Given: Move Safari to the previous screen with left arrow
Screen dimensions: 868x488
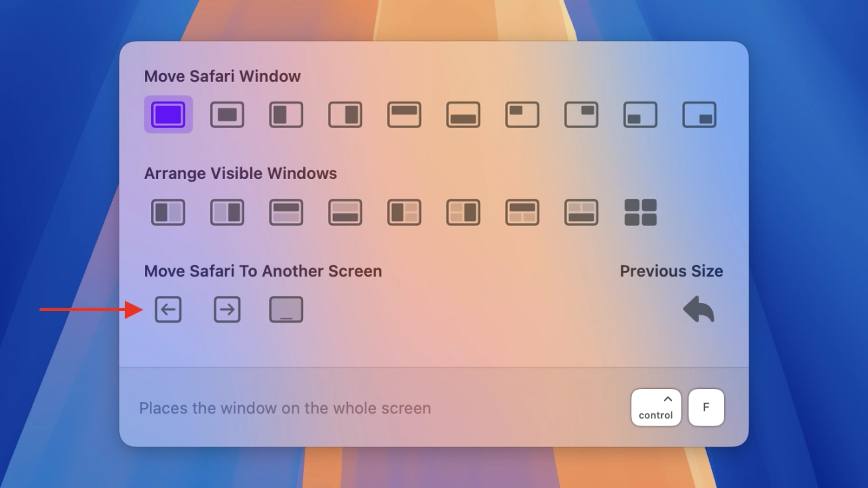Looking at the screenshot, I should pos(168,310).
